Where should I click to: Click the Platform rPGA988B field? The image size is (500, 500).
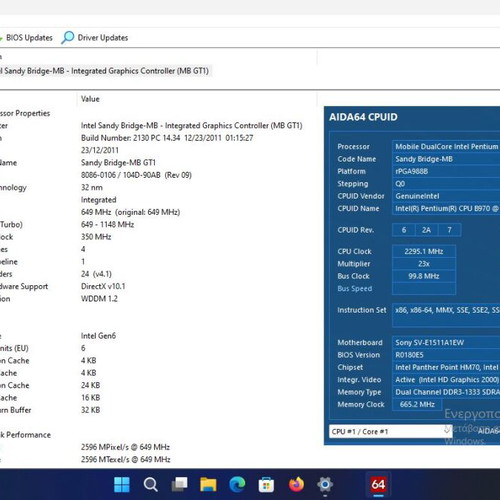click(x=446, y=171)
